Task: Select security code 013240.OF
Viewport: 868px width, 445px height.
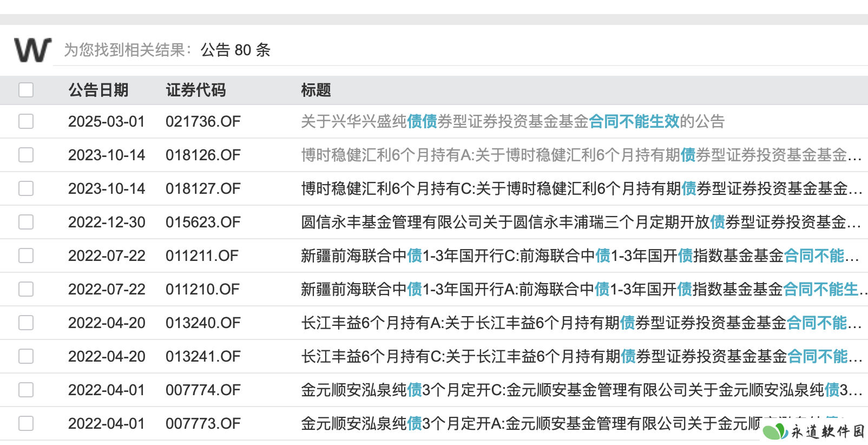Action: coord(203,323)
